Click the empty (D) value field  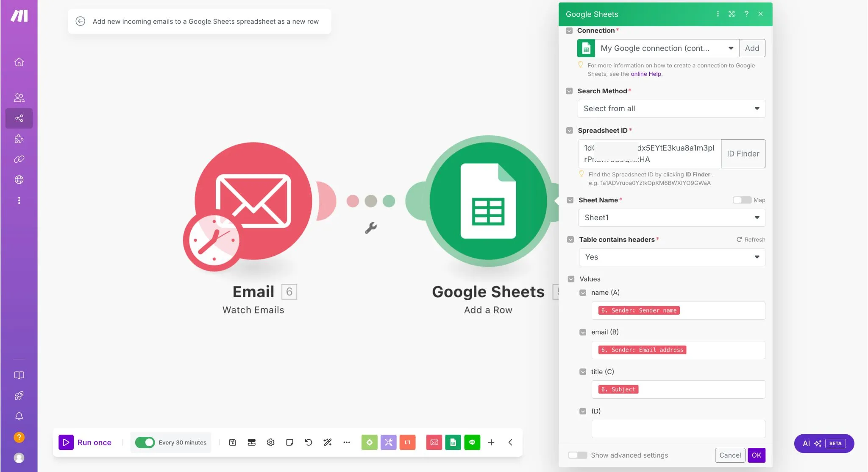pyautogui.click(x=678, y=429)
